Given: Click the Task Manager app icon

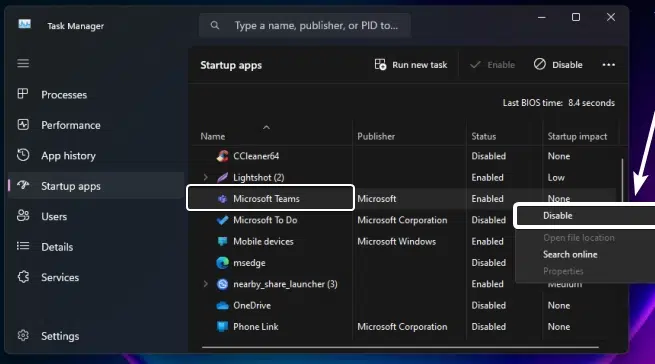Looking at the screenshot, I should click(25, 24).
